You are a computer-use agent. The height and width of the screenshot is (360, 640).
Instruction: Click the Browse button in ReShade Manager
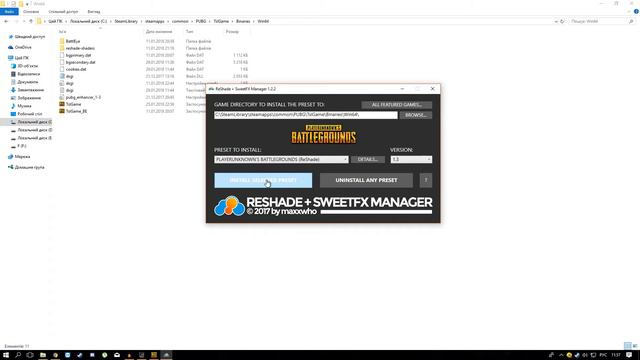tap(416, 115)
